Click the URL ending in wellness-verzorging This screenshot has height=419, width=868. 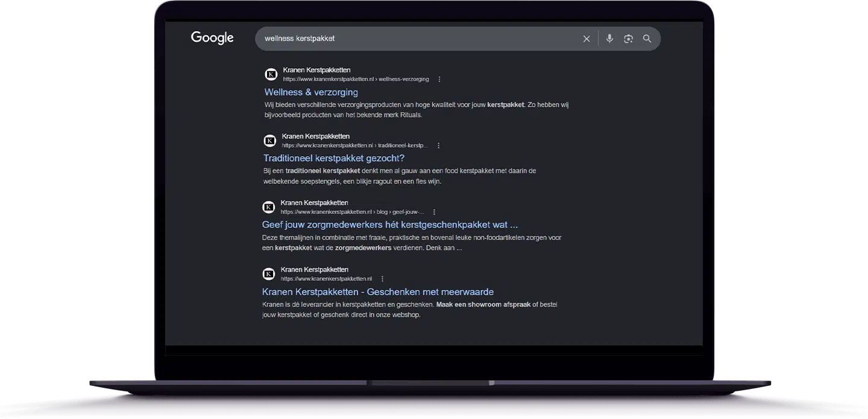[356, 79]
